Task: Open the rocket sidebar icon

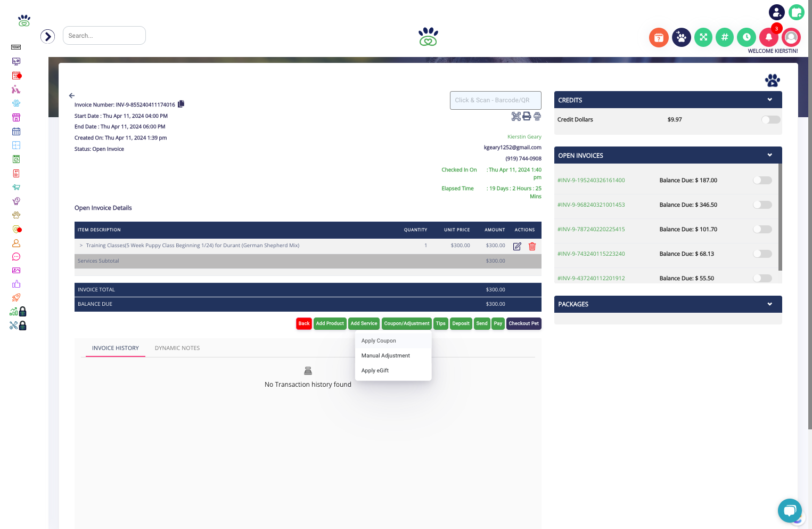Action: click(x=16, y=298)
